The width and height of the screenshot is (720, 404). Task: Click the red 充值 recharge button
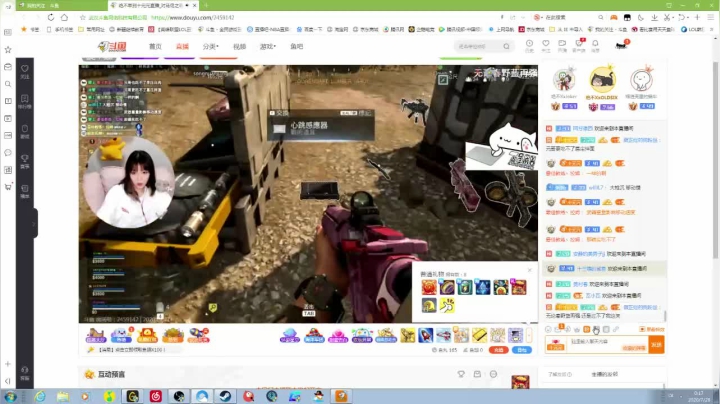[498, 350]
